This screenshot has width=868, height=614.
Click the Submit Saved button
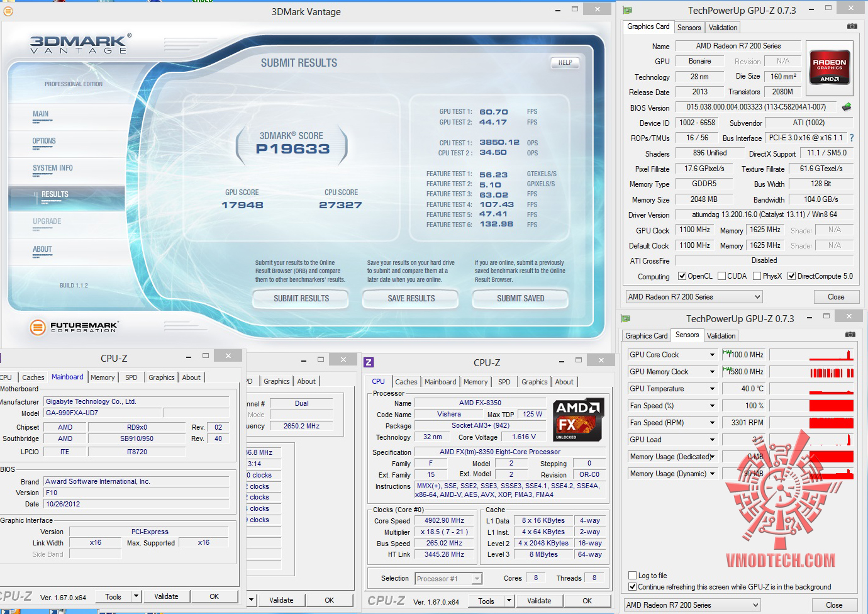[x=521, y=298]
